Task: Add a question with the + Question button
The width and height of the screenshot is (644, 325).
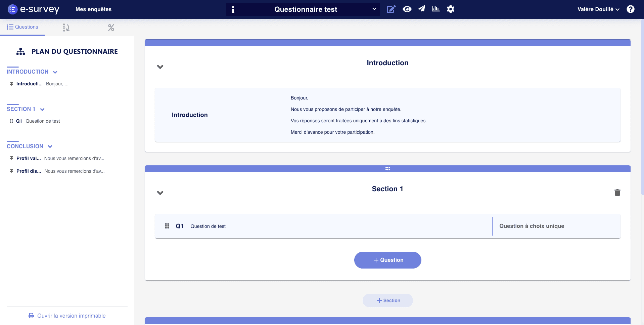Action: (x=387, y=260)
